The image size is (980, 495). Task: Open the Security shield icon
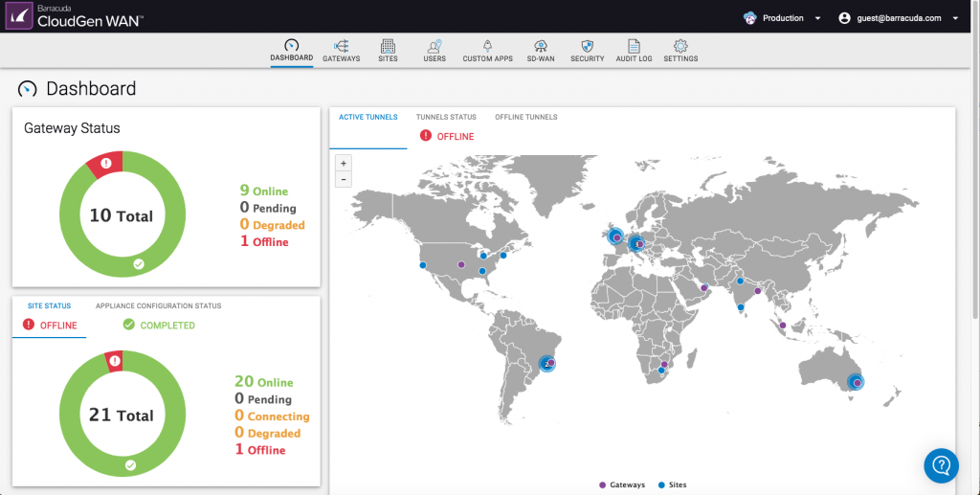(588, 46)
